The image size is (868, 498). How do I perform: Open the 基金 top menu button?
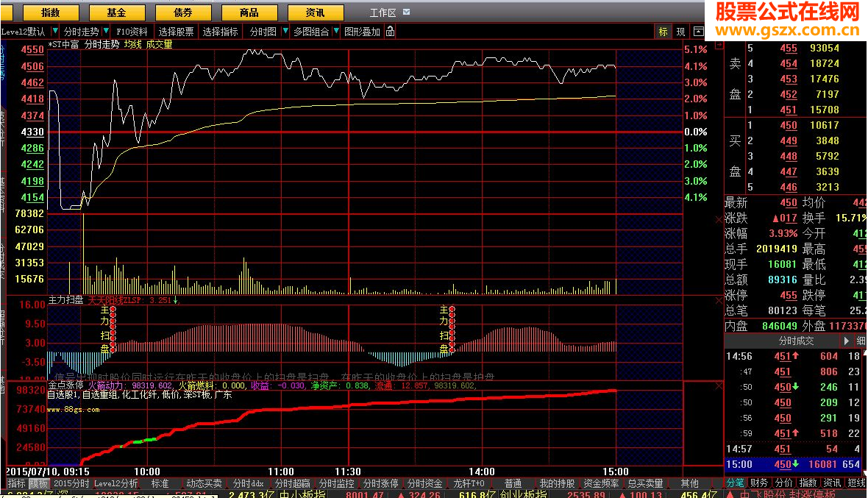pos(117,13)
